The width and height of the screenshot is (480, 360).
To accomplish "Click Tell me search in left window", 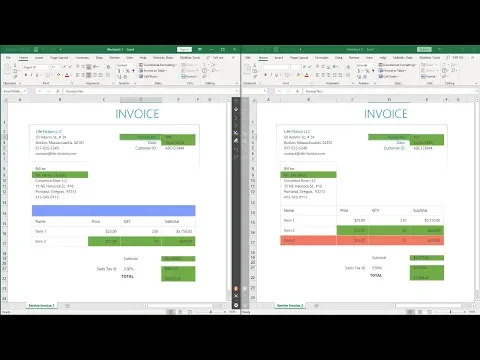I will [216, 58].
